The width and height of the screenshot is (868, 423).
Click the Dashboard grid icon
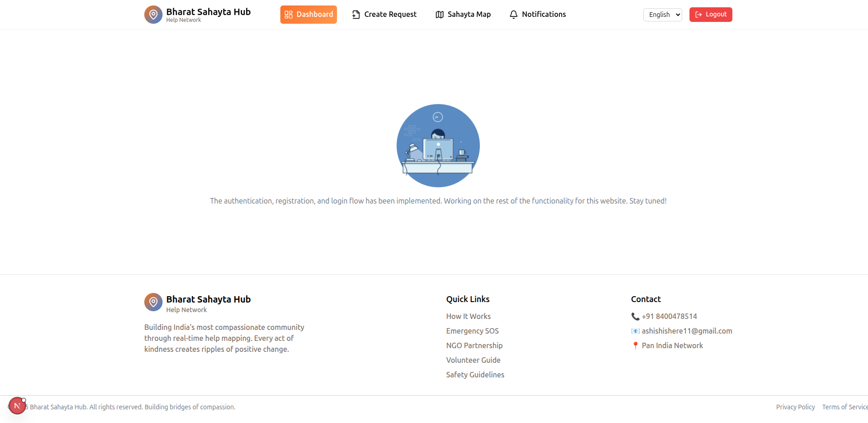289,15
